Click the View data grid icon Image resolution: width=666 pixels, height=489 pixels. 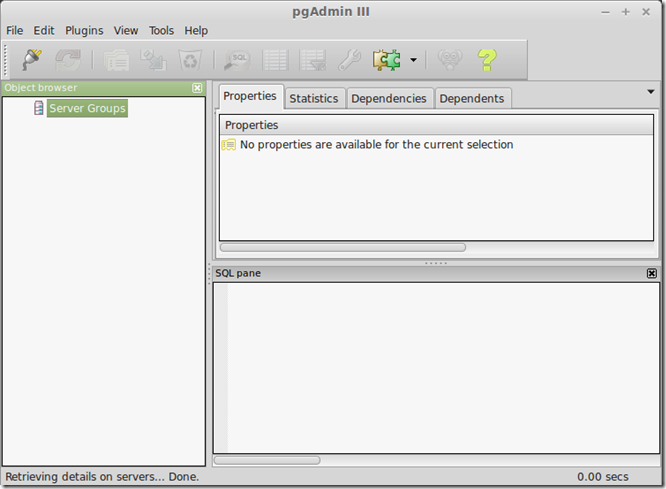pos(275,60)
